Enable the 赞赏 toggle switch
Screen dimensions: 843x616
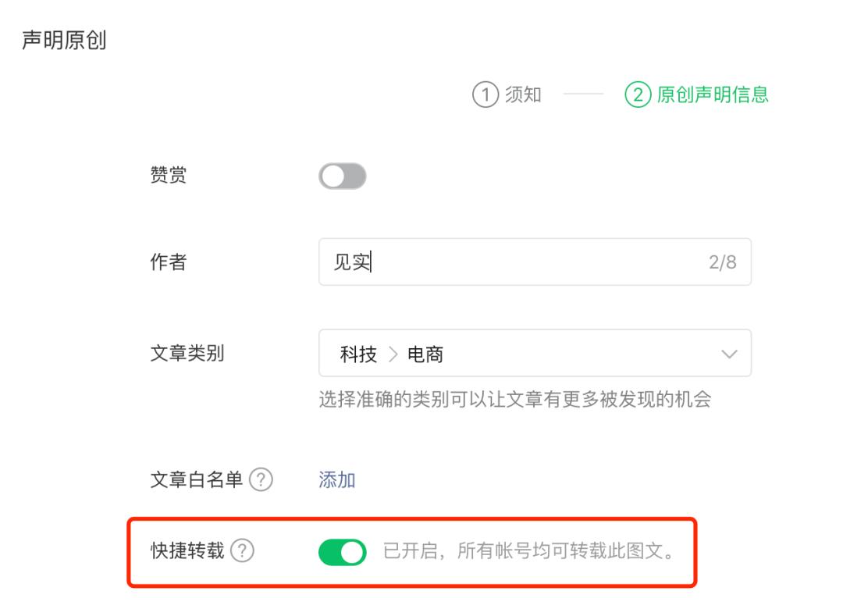point(343,176)
